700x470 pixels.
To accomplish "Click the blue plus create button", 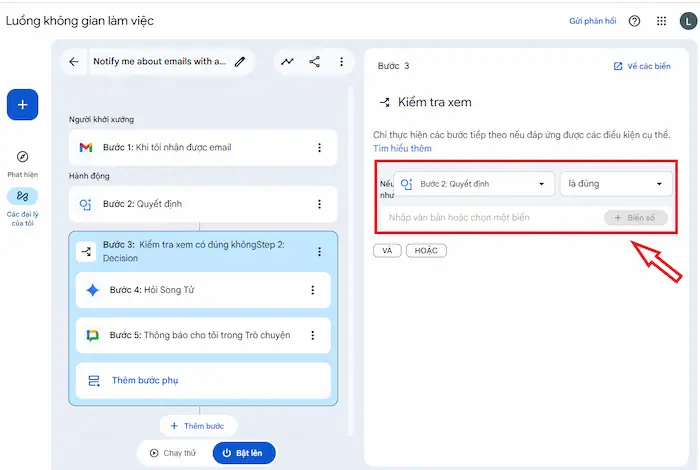I will point(22,105).
